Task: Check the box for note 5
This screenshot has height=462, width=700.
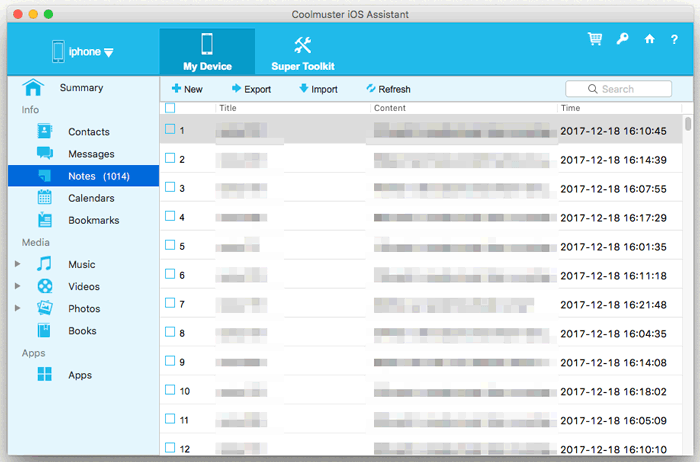Action: [x=170, y=245]
